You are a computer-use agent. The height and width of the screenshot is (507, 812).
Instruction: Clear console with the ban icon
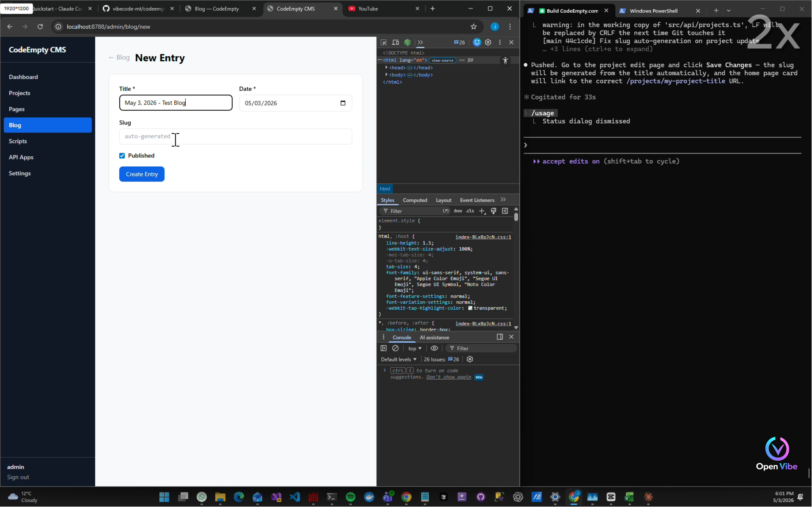(396, 348)
